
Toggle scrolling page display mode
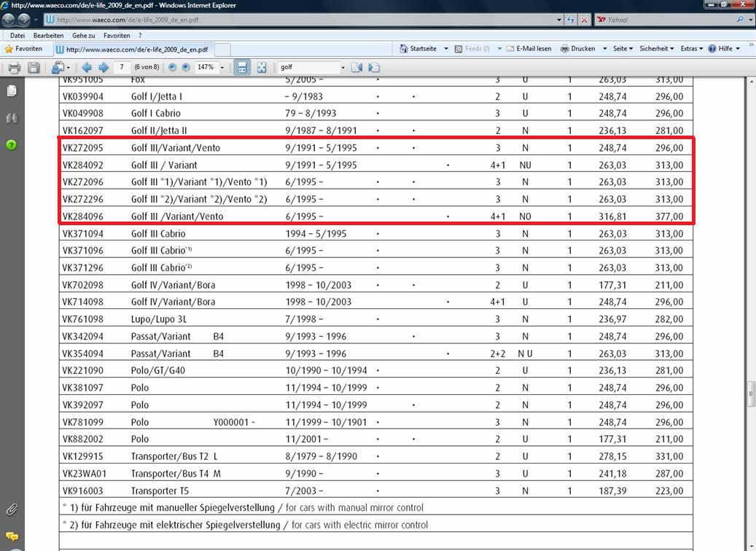(242, 68)
